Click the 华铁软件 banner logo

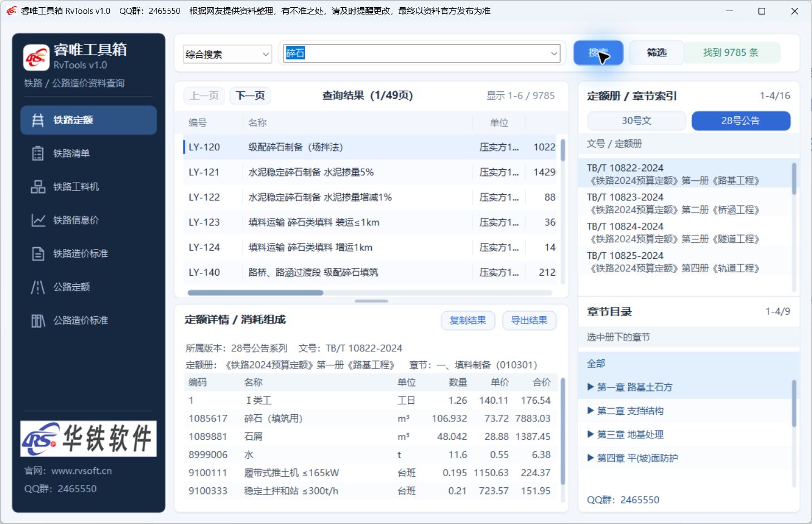point(89,438)
